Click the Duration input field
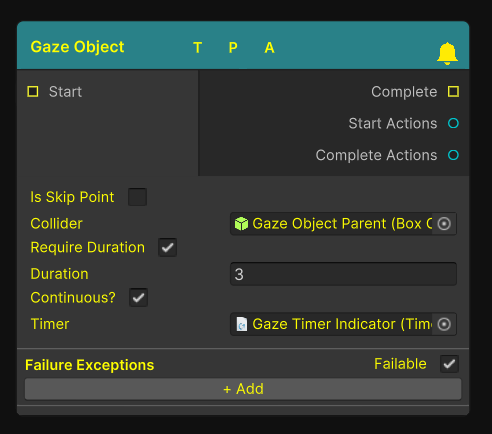Image resolution: width=492 pixels, height=434 pixels. click(343, 274)
